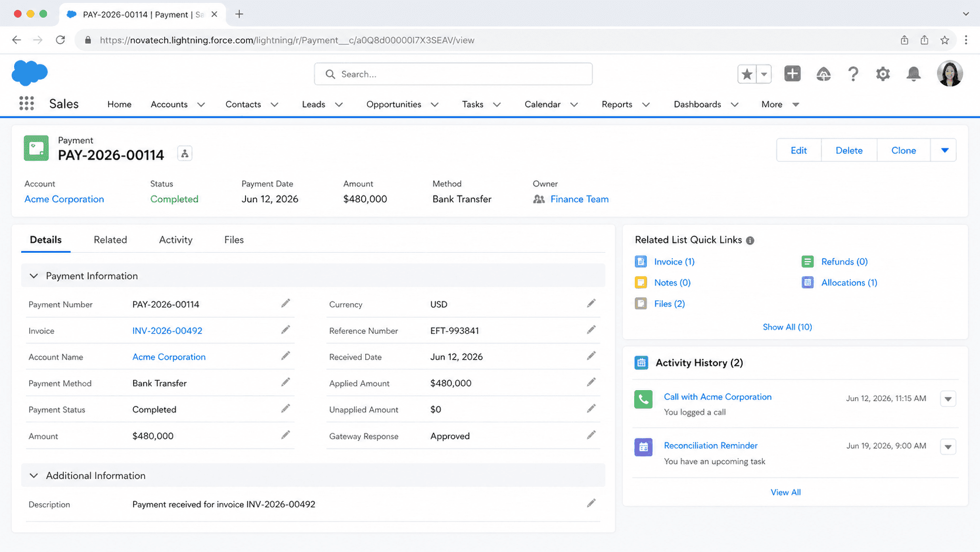Switch to the Activity tab
This screenshot has width=980, height=552.
[176, 240]
